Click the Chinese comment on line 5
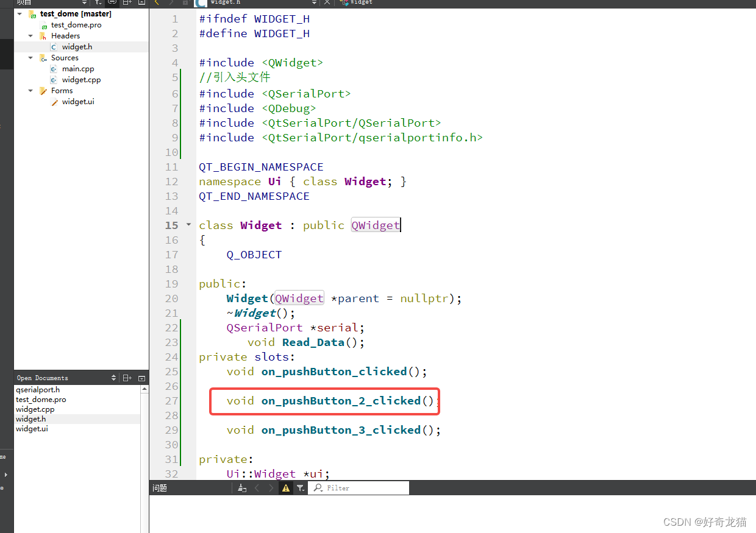This screenshot has height=533, width=756. click(235, 77)
